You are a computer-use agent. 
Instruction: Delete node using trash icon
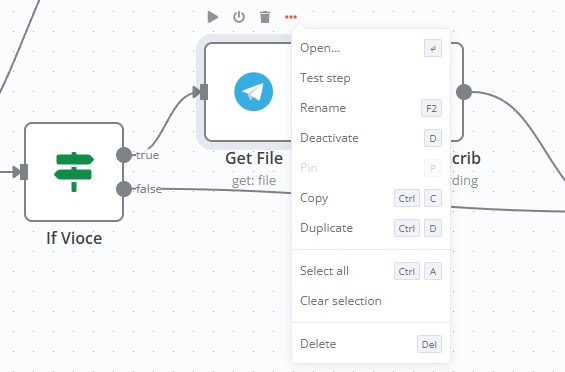265,17
